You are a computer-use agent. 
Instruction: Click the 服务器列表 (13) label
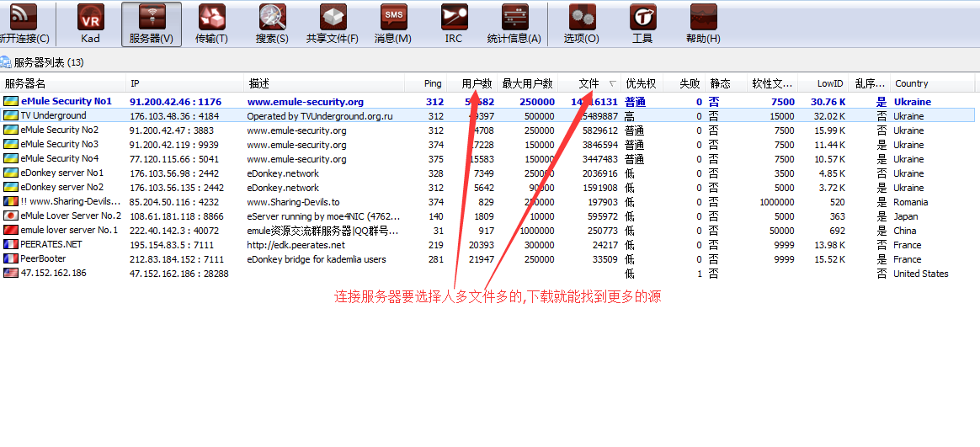point(49,62)
